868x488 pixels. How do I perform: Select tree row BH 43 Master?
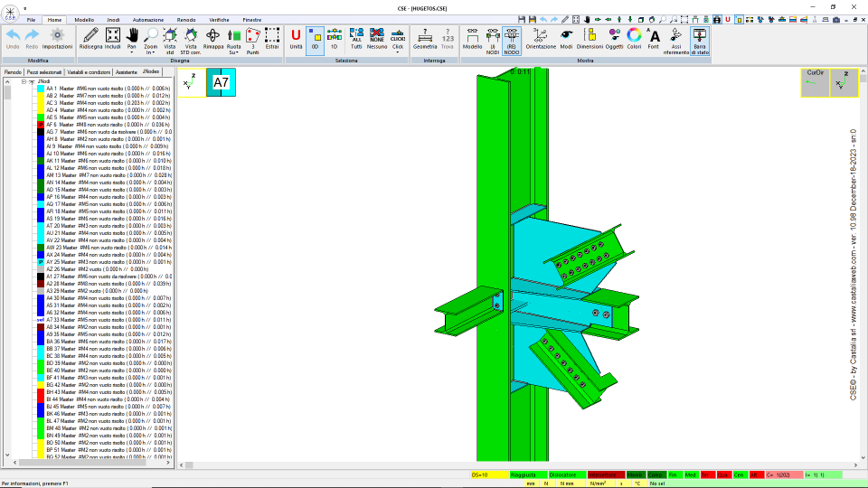108,391
